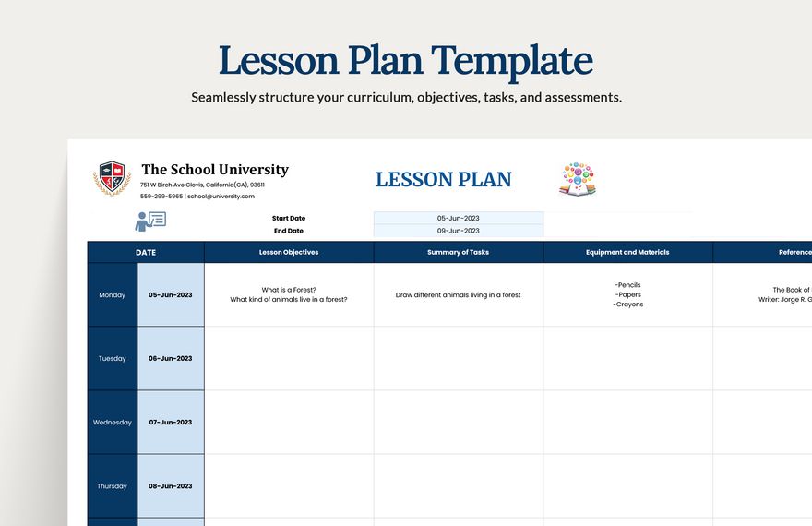Click the school email and phone line
Screen dimensions: 812x526
[x=197, y=197]
